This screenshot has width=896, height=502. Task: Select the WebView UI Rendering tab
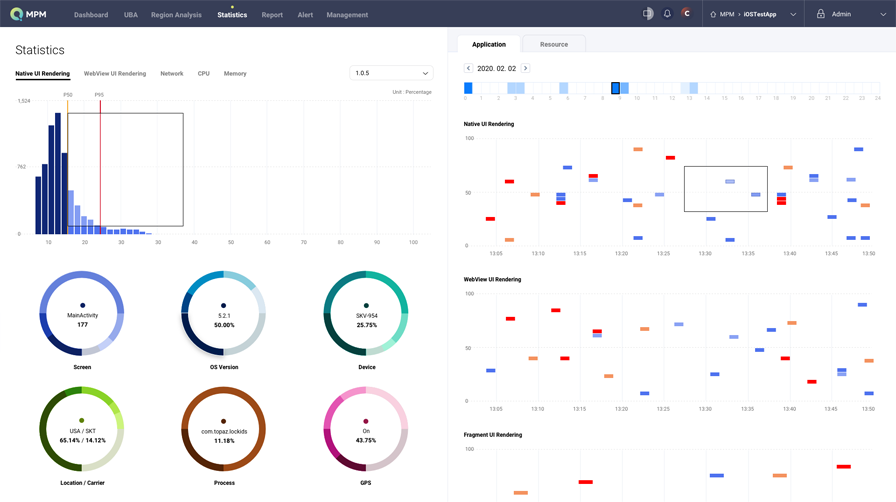(115, 74)
